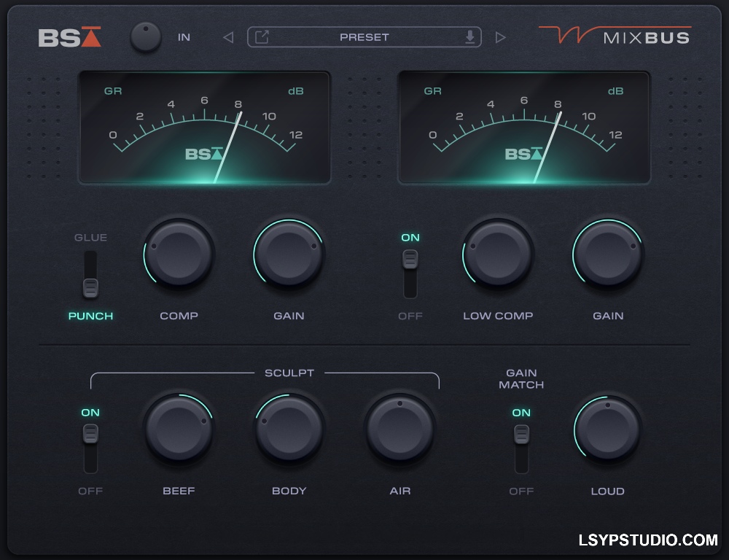Click the LOW COMP label
729x560 pixels.
[x=498, y=316]
